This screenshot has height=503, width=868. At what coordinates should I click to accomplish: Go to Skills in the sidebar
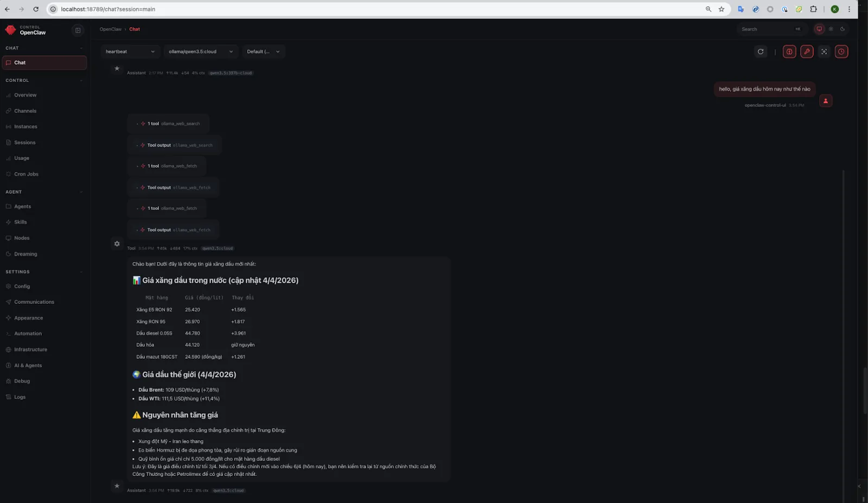pos(21,222)
